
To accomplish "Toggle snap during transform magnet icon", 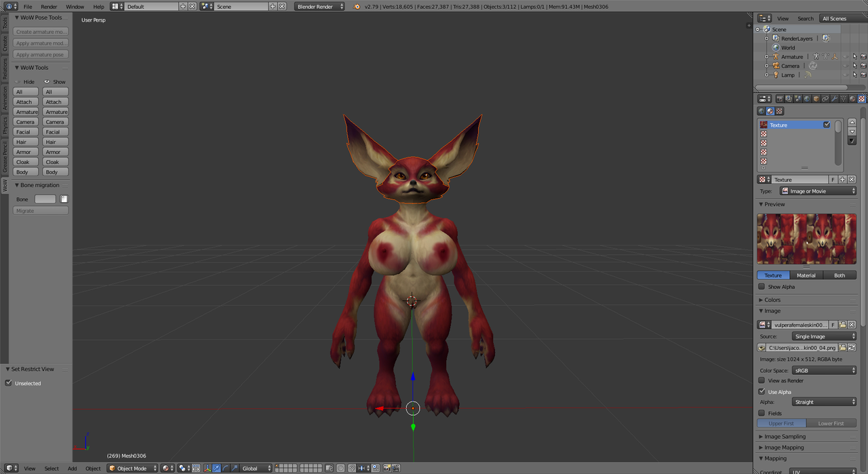I will pos(351,469).
